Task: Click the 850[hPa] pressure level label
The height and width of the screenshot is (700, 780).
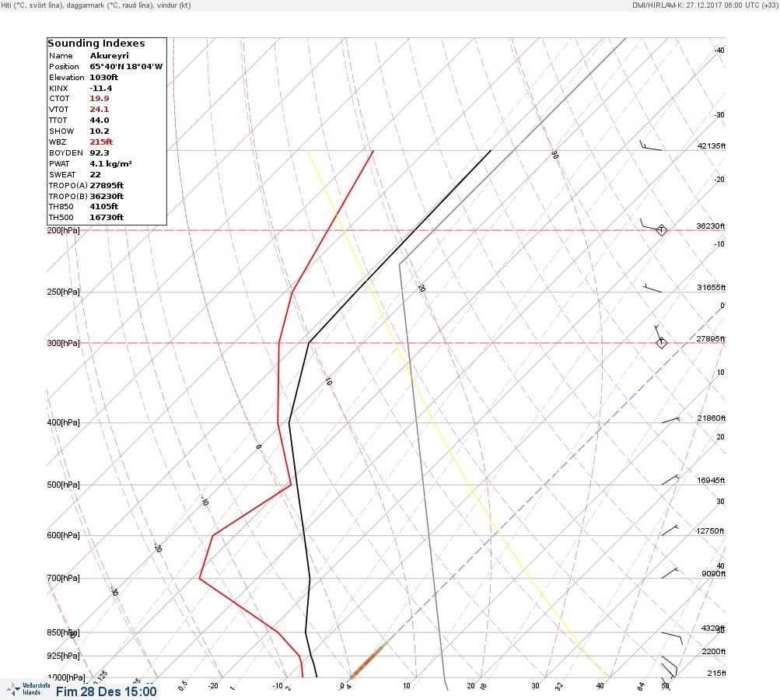Action: click(x=63, y=633)
